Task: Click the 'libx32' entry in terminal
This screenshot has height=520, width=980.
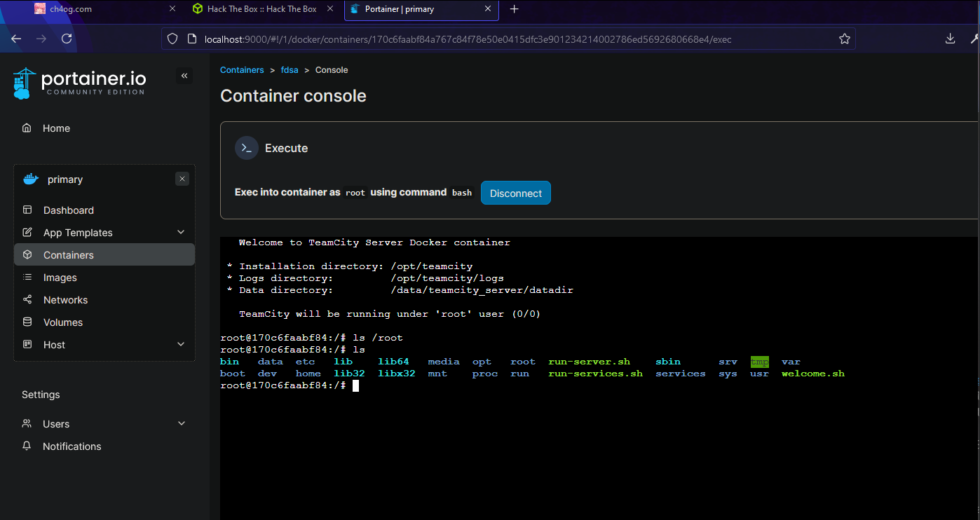Action: point(396,374)
